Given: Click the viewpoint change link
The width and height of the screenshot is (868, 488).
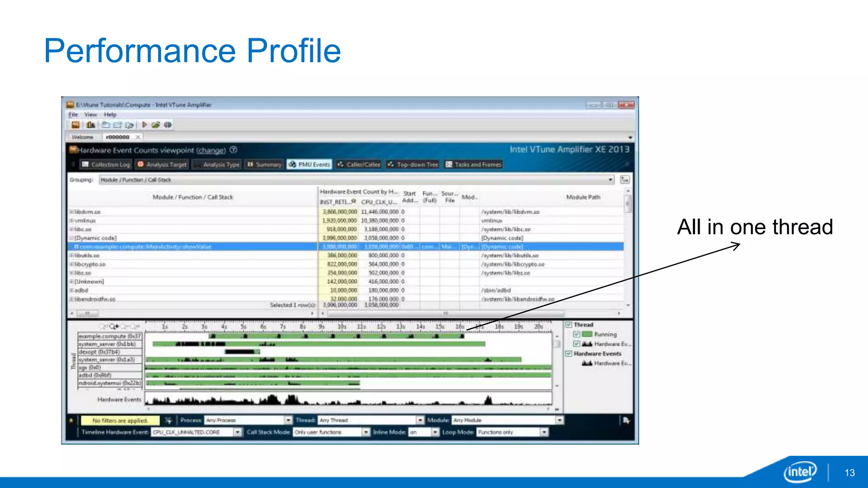Looking at the screenshot, I should coord(211,150).
